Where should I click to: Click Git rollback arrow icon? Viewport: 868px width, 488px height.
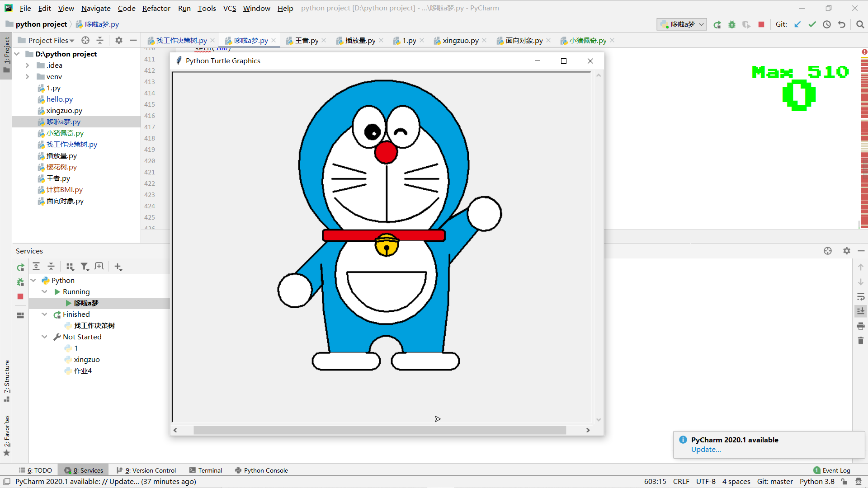click(x=842, y=24)
